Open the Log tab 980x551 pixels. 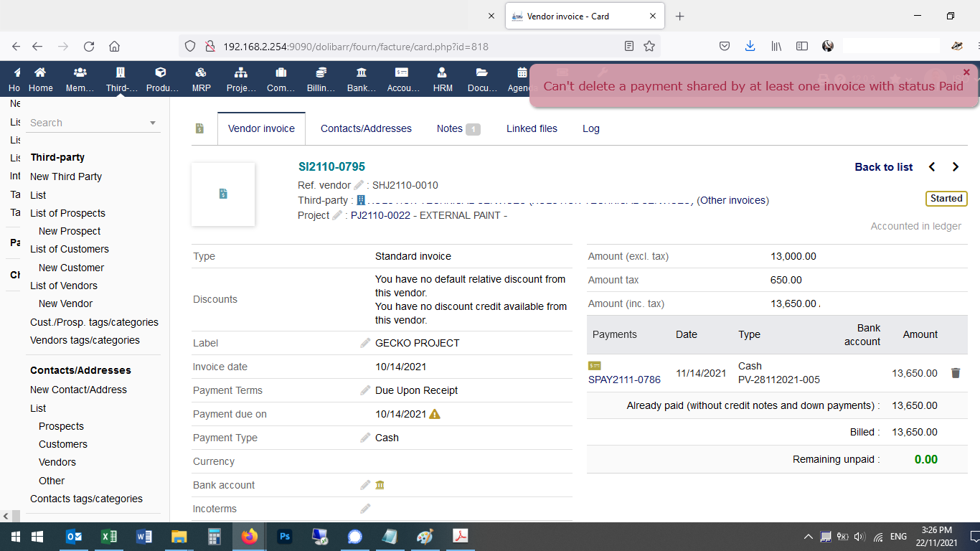(591, 128)
